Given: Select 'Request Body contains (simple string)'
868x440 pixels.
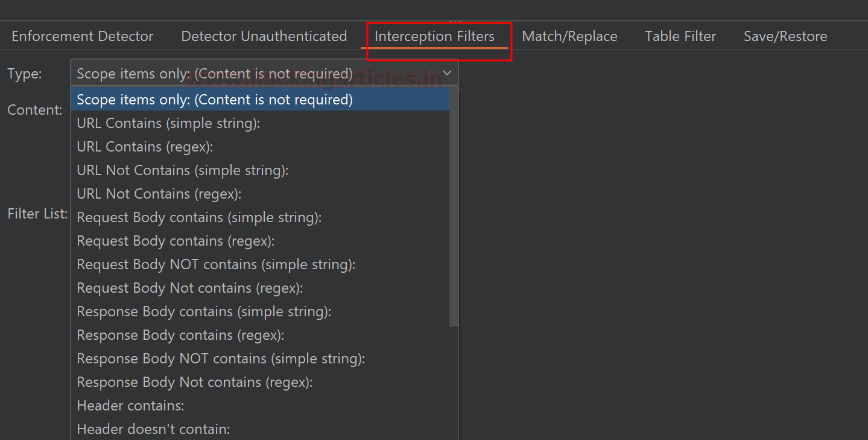Looking at the screenshot, I should coord(199,217).
